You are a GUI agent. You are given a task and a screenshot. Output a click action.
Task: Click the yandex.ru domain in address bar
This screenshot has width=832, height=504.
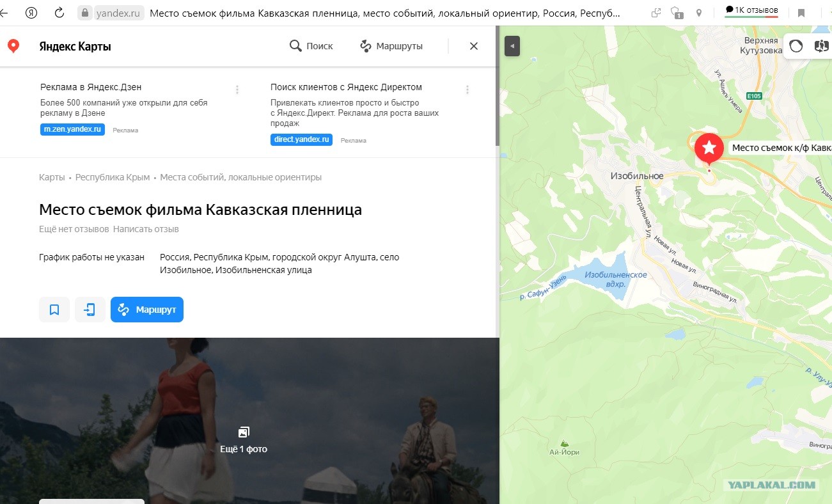(x=118, y=13)
